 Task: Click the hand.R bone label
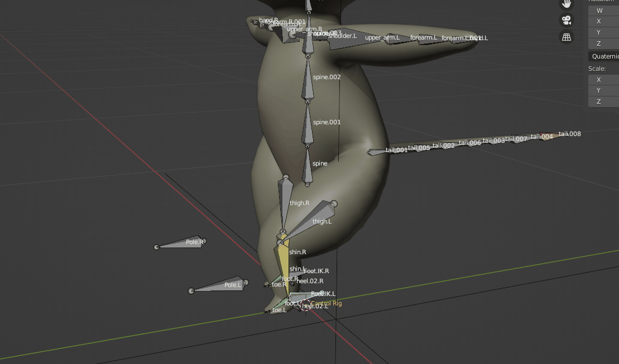[x=268, y=20]
